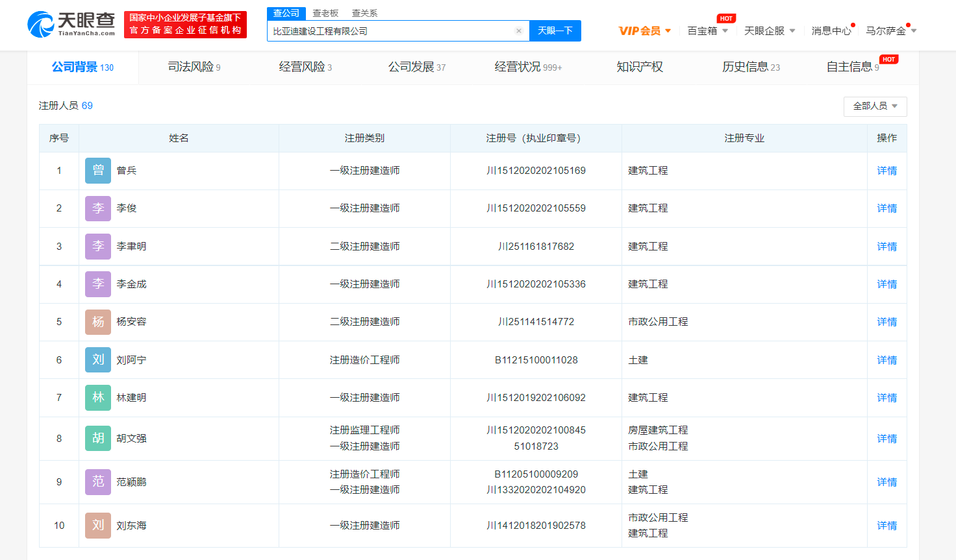Click avatar icon for 刘阿宁
Image resolution: width=956 pixels, height=560 pixels.
coord(98,360)
